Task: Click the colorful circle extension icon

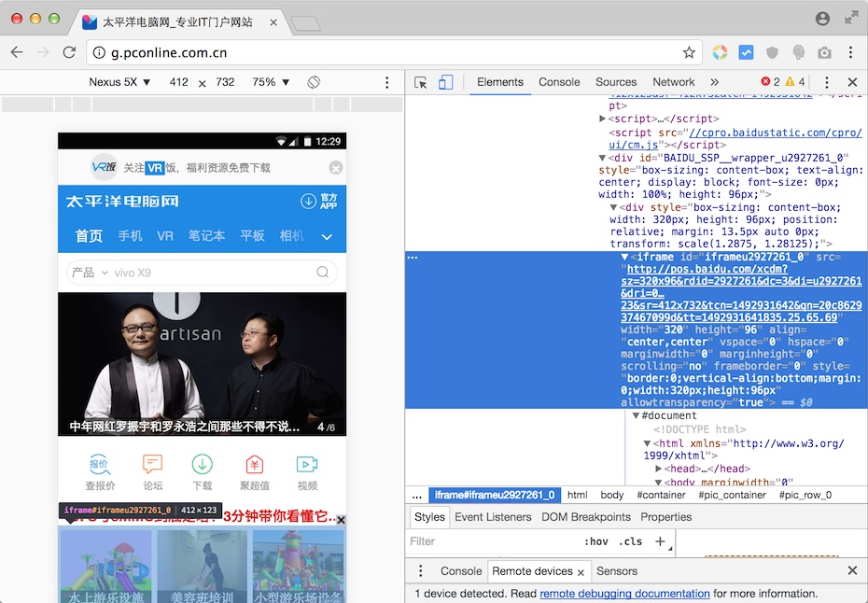Action: 720,52
